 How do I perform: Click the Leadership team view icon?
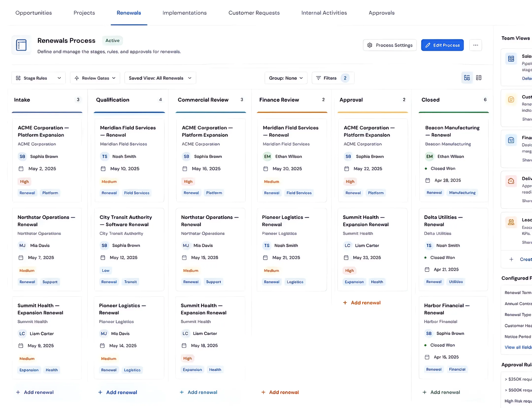coord(511,222)
